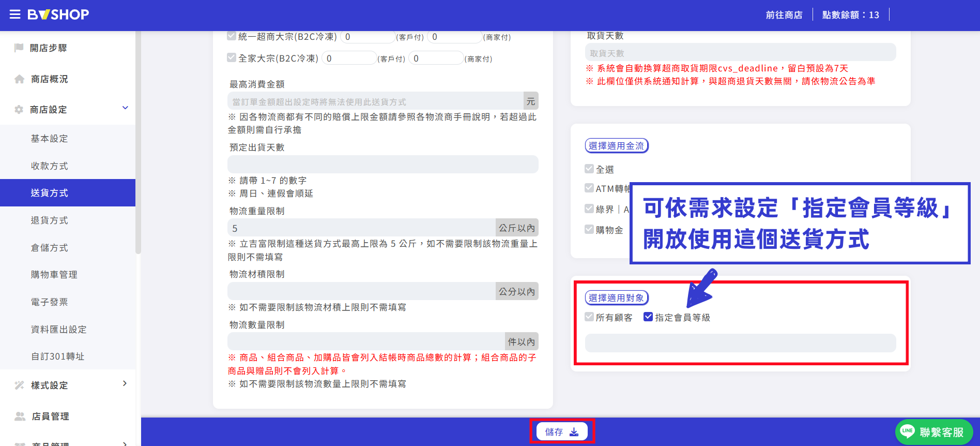980x446 pixels.
Task: Click the 物流材積限制 input field
Action: coord(361,291)
